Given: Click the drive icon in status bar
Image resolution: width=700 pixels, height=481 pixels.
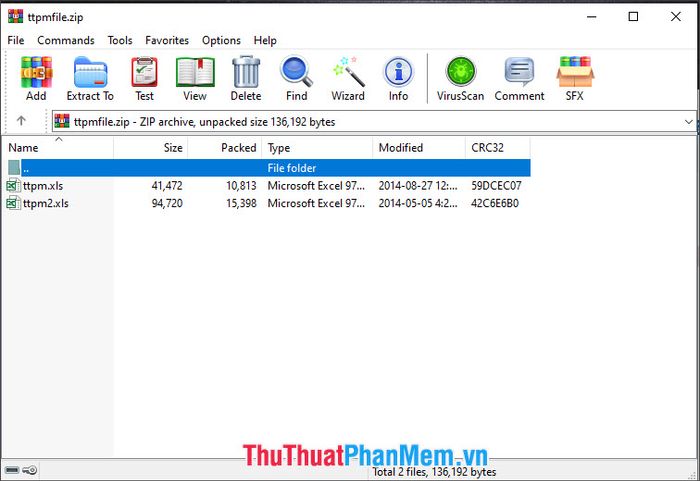Looking at the screenshot, I should 12,470.
